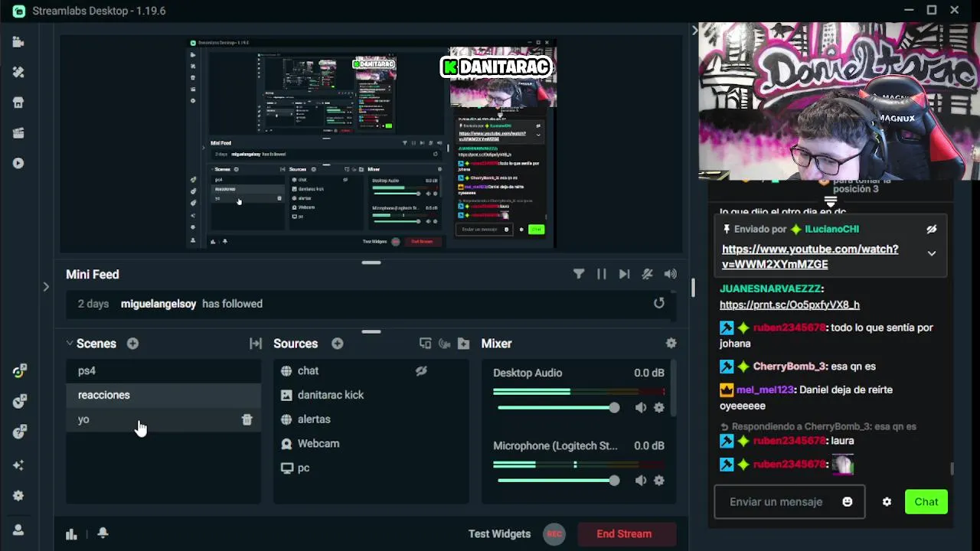Open the Sources dual-output display icon
The height and width of the screenshot is (551, 980).
pyautogui.click(x=426, y=344)
